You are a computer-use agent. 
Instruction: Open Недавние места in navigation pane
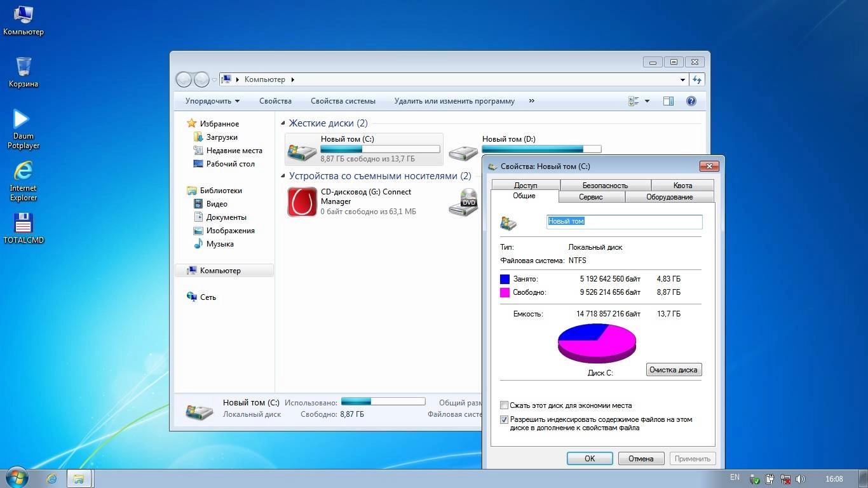(x=227, y=151)
